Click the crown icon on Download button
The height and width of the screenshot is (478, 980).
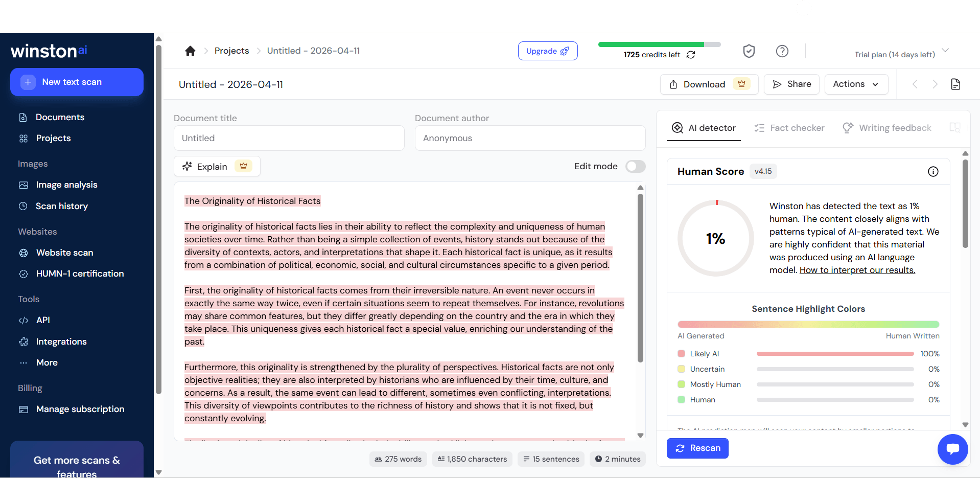(x=741, y=84)
